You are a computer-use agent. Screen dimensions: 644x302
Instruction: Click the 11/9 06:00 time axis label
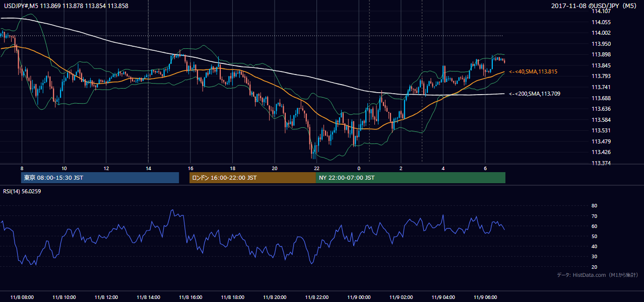(485, 297)
